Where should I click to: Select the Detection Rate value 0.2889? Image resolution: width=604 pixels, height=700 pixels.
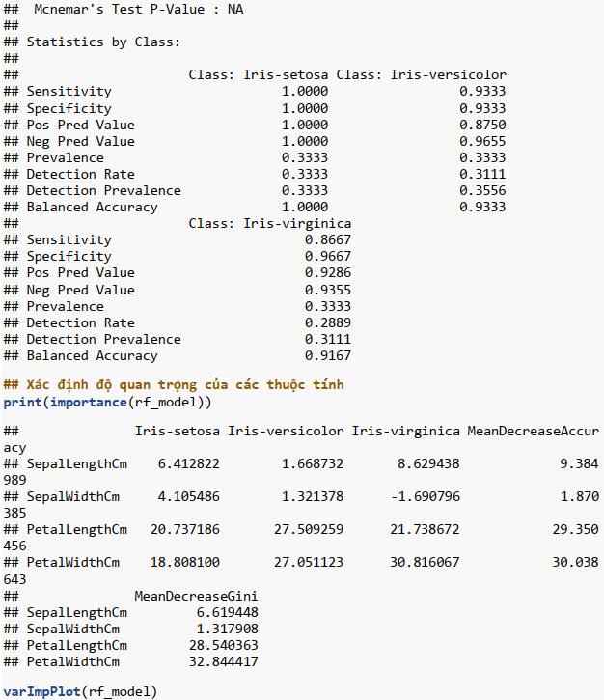(x=328, y=322)
